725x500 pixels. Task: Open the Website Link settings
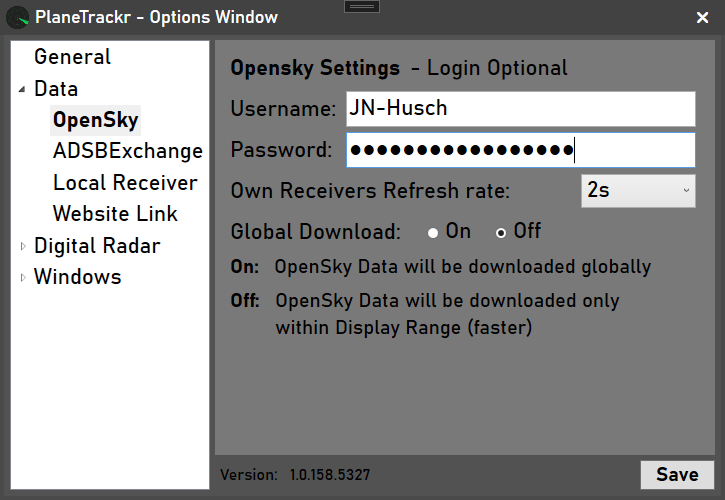pos(115,214)
